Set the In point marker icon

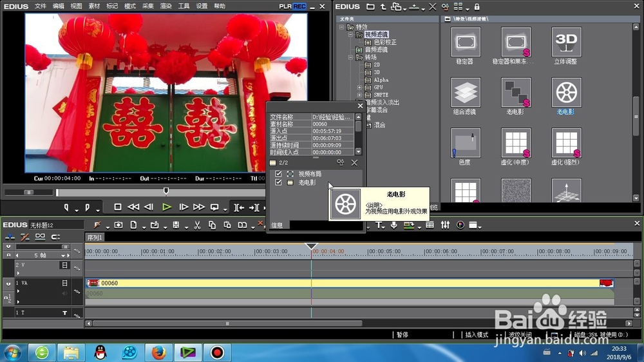pos(66,207)
